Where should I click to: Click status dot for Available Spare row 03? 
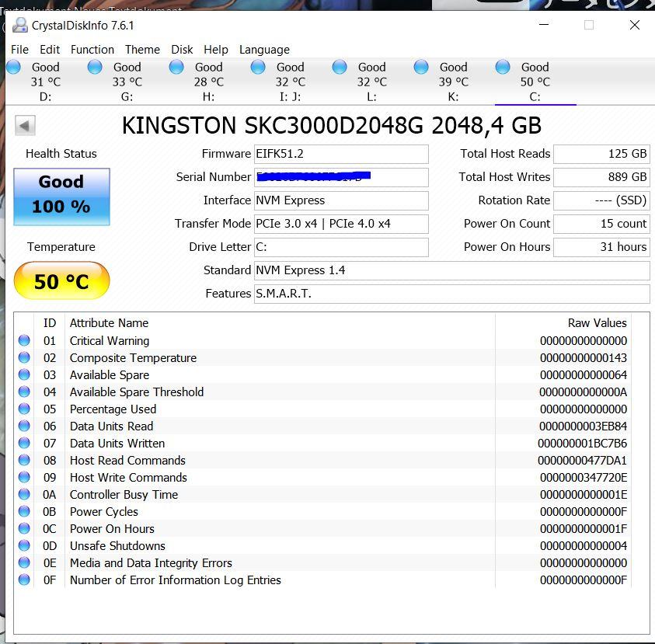pyautogui.click(x=24, y=374)
